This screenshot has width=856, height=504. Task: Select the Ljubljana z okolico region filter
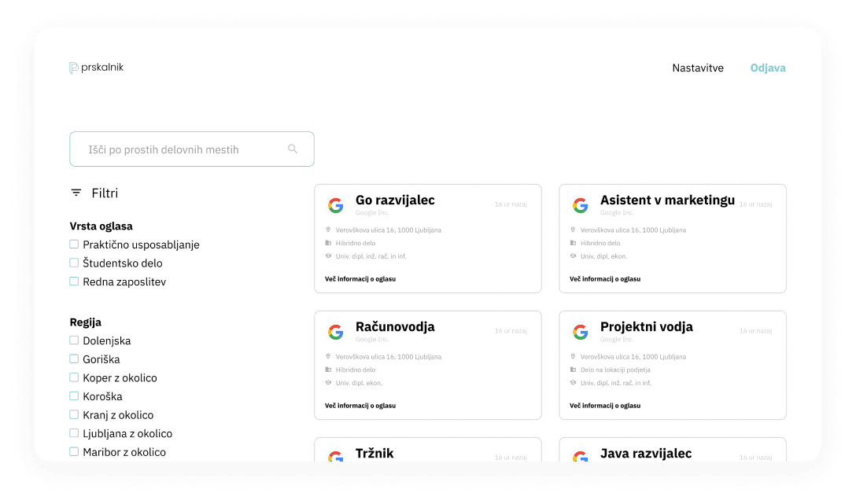click(72, 433)
